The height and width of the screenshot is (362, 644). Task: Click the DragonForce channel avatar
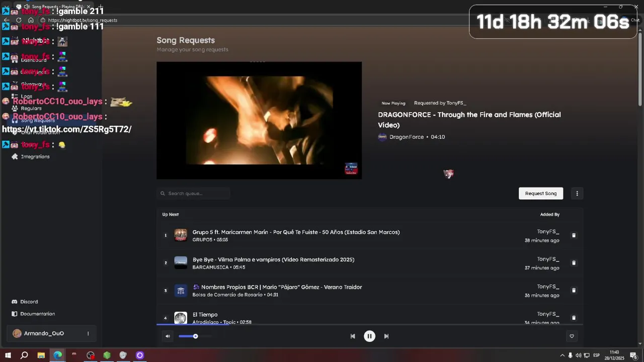[382, 137]
